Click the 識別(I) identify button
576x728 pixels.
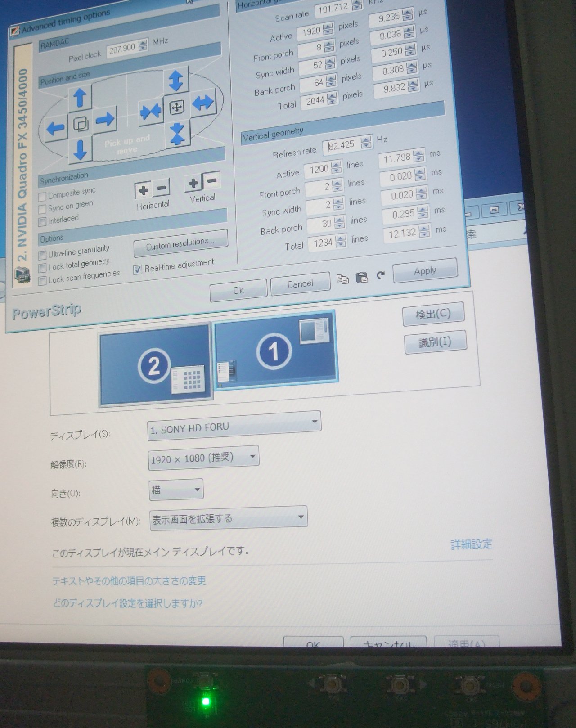(x=435, y=342)
